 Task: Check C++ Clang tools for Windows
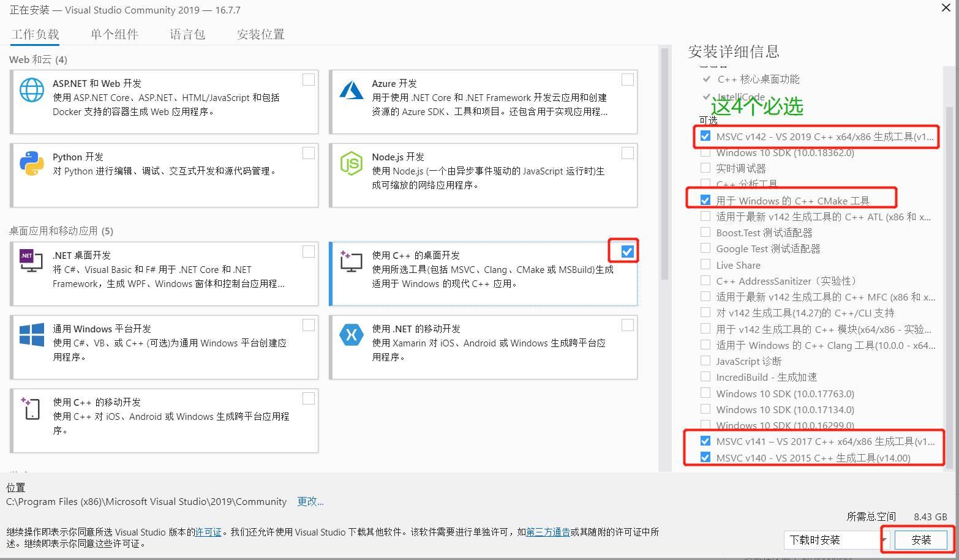(x=705, y=345)
